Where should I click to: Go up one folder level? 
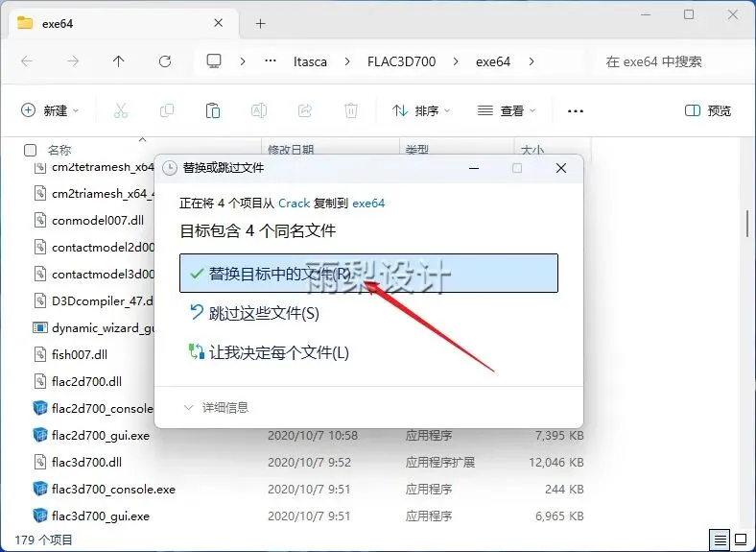point(118,61)
